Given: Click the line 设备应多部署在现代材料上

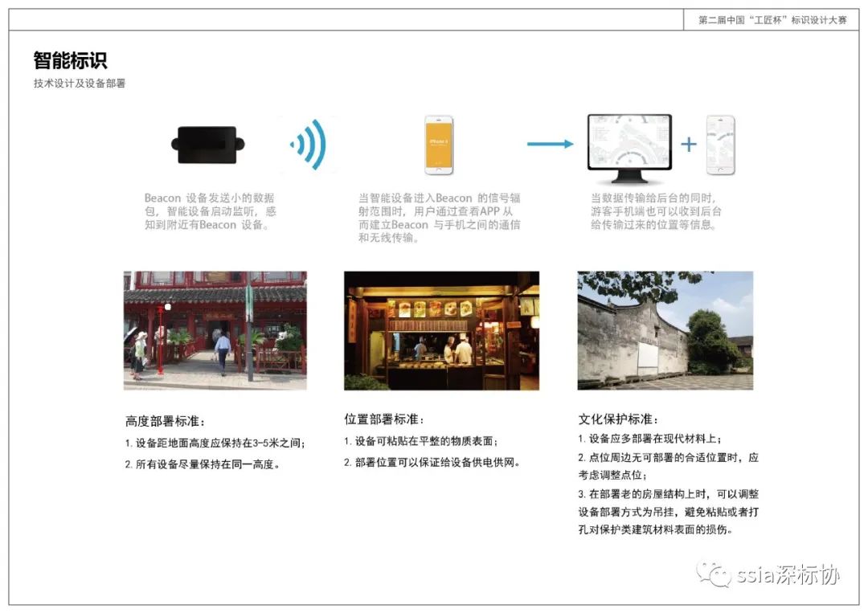Looking at the screenshot, I should pyautogui.click(x=650, y=439).
